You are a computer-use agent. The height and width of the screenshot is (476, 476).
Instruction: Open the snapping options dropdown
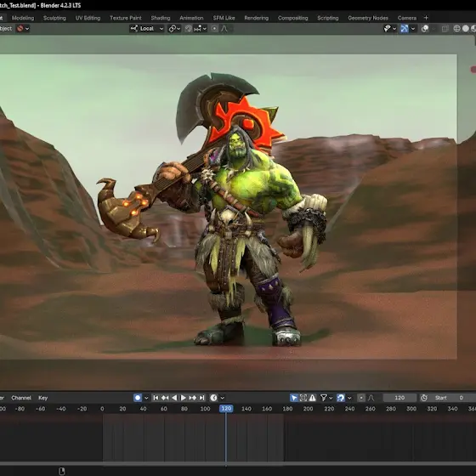(x=201, y=29)
